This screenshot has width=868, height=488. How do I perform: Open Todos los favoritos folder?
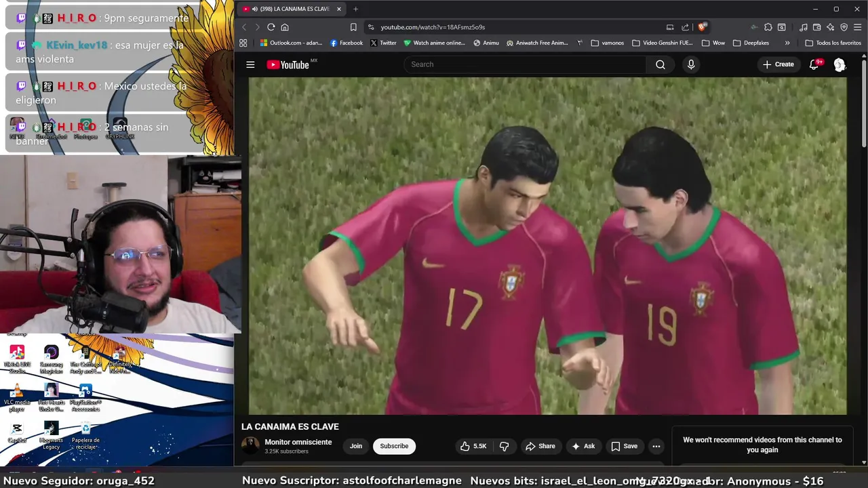833,43
